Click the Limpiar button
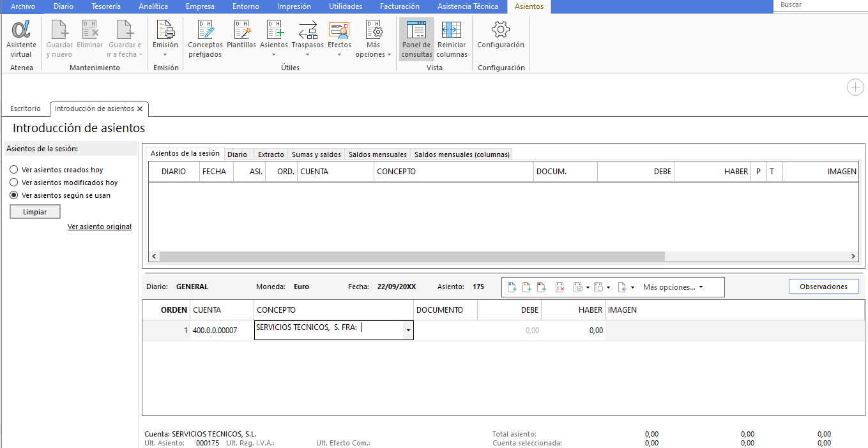The width and height of the screenshot is (868, 448). tap(35, 212)
